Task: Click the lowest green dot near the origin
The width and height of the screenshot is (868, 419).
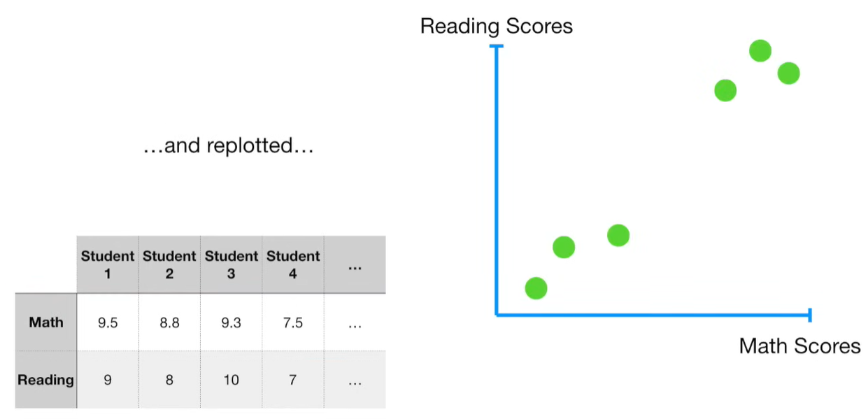Action: (536, 287)
